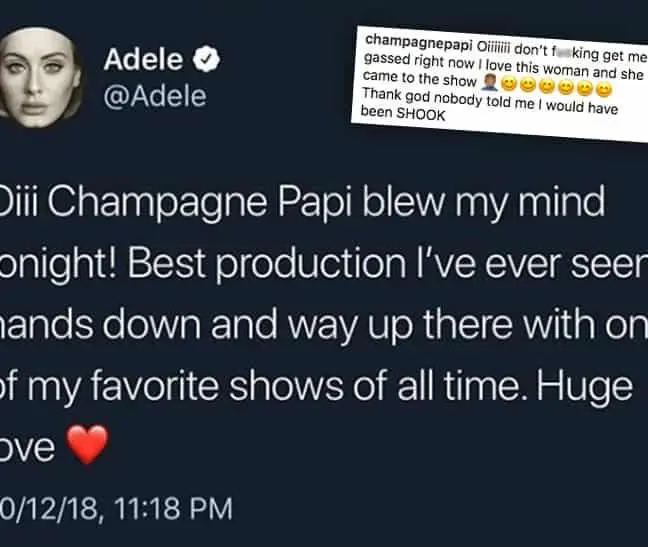This screenshot has height=547, width=648.
Task: Click "hands down and way up" text
Action: tap(150, 326)
